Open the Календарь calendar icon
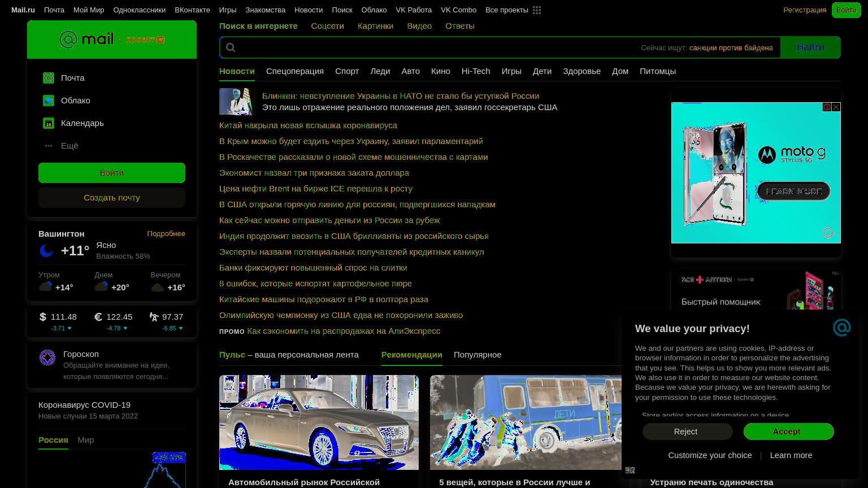 pos(49,123)
